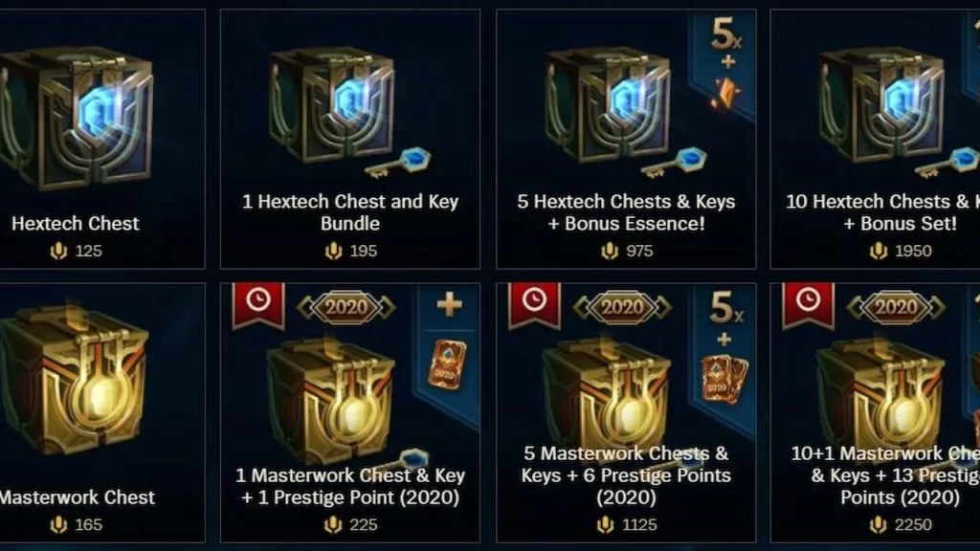Screen dimensions: 980x551
Task: Click the orange essence icon on 5 chest bundle
Action: click(726, 94)
